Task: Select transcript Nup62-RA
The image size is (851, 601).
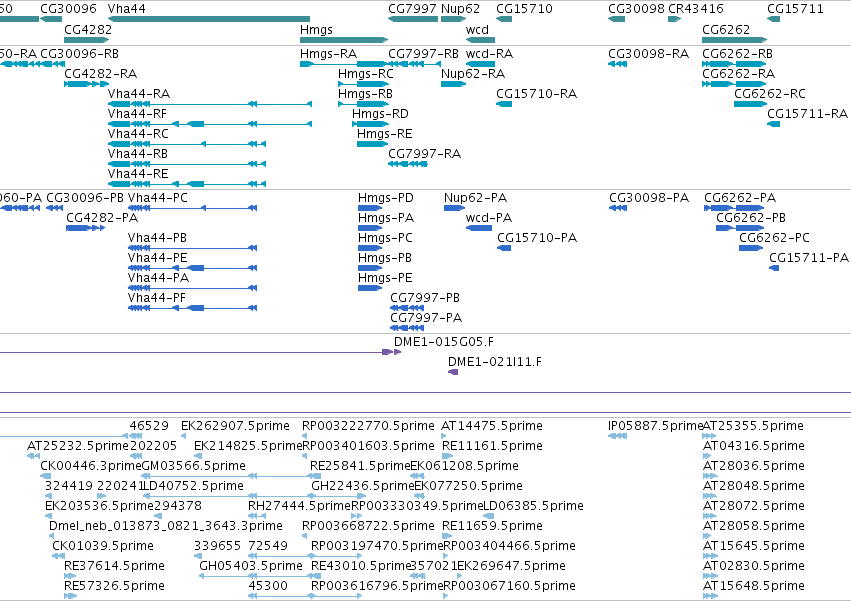Action: point(454,84)
